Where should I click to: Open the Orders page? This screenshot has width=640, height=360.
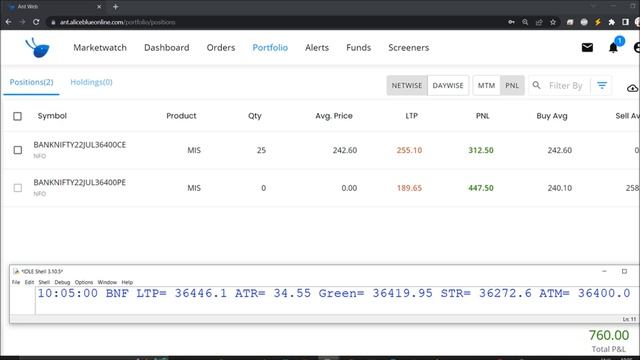click(221, 48)
